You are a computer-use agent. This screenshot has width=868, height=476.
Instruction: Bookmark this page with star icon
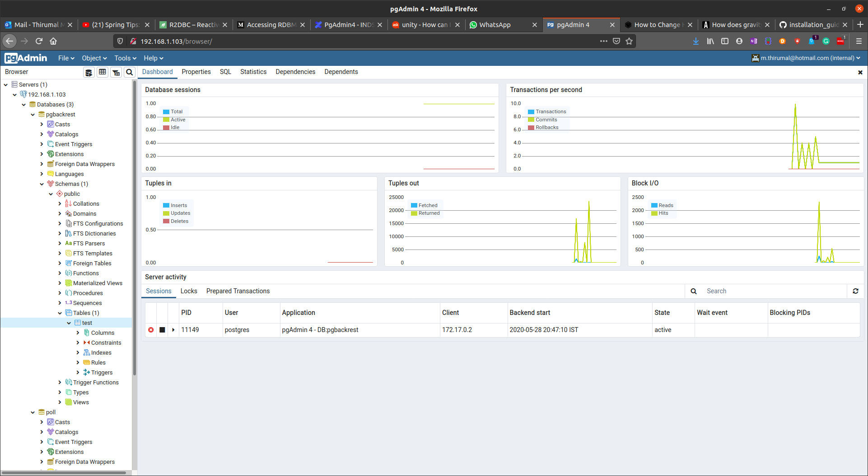[629, 41]
